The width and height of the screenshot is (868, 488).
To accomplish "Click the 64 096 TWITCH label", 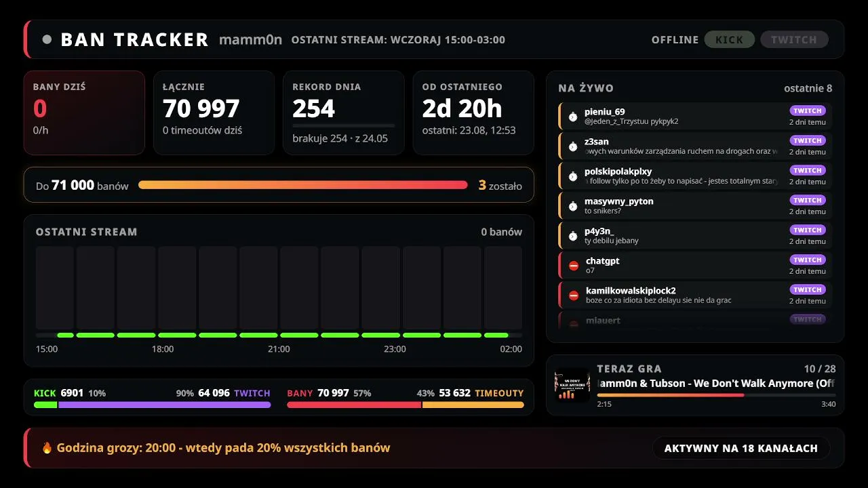I will click(234, 393).
